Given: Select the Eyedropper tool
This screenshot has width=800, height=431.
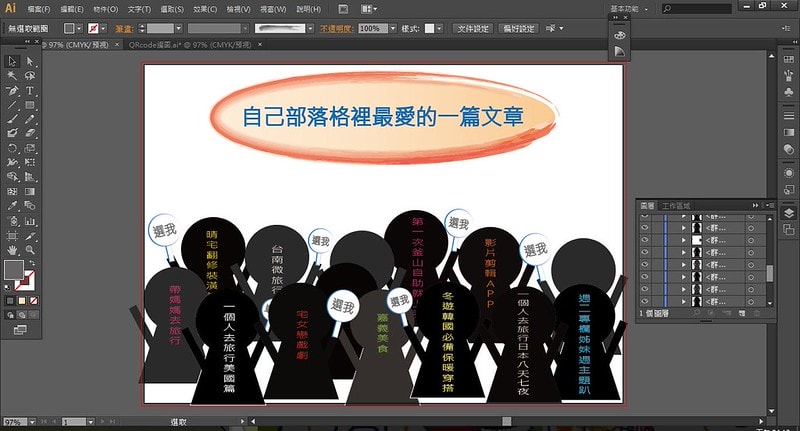Looking at the screenshot, I should pos(12,206).
